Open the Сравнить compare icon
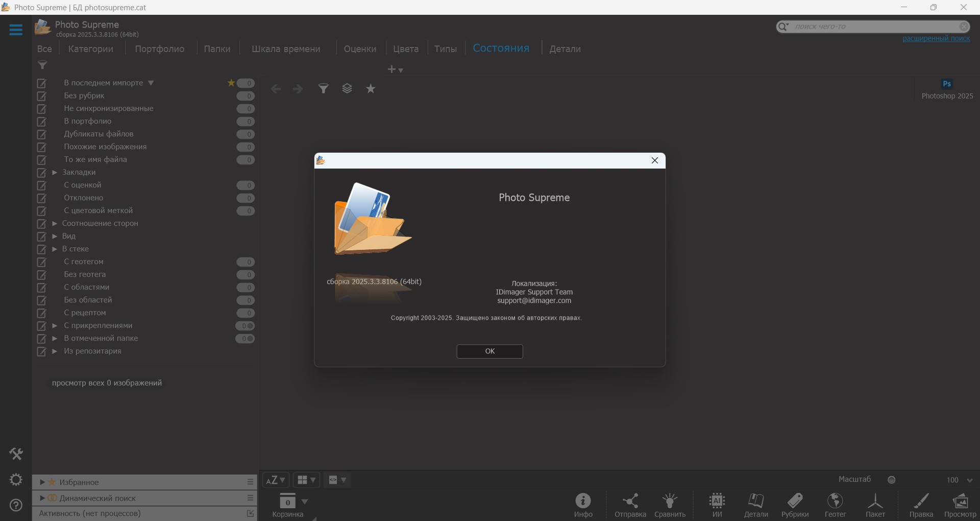 click(x=670, y=501)
